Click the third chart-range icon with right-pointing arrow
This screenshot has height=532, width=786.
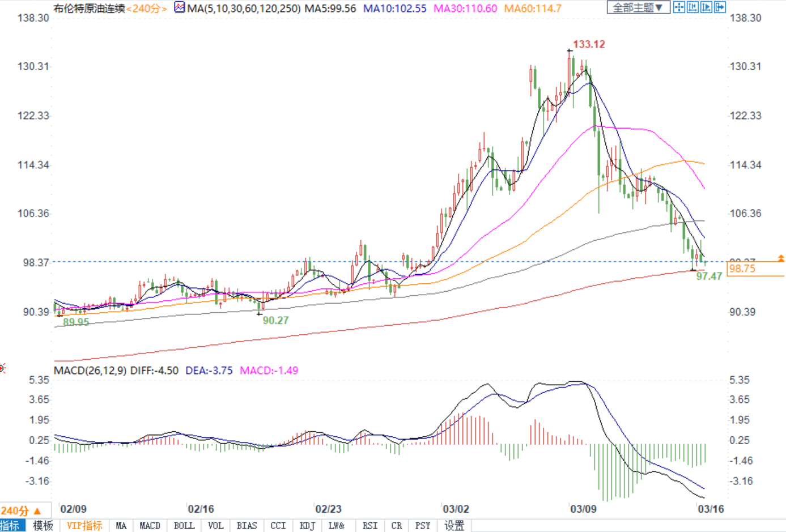click(x=706, y=7)
